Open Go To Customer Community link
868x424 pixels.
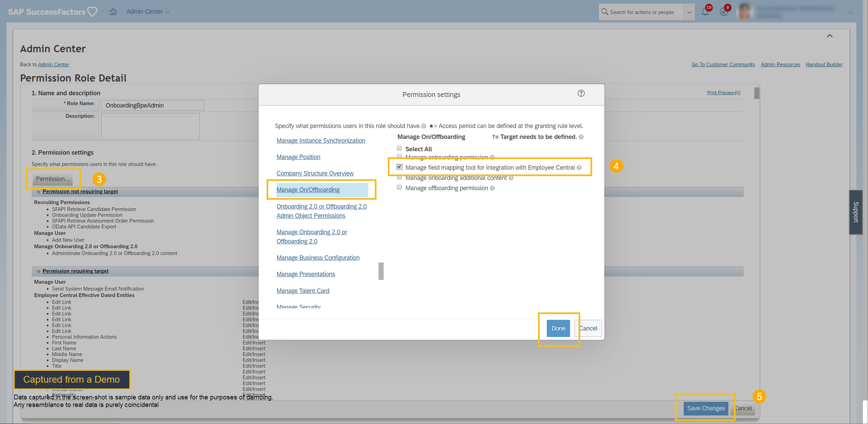723,65
